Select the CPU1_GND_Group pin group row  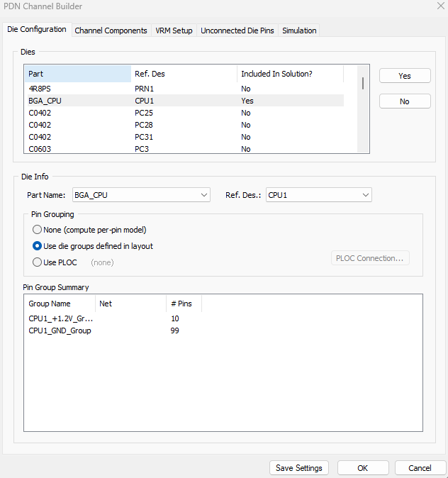coord(60,330)
